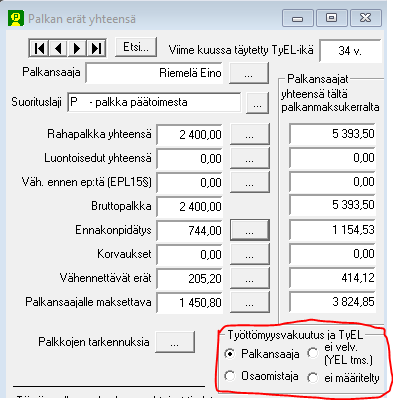Click the Palkansaaja name field Riemelä Eino
Screen dimensions: 393x400
click(x=154, y=73)
